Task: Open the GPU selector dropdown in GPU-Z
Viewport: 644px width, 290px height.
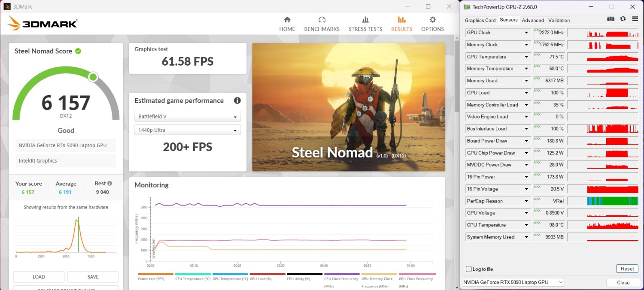Action: coord(513,282)
